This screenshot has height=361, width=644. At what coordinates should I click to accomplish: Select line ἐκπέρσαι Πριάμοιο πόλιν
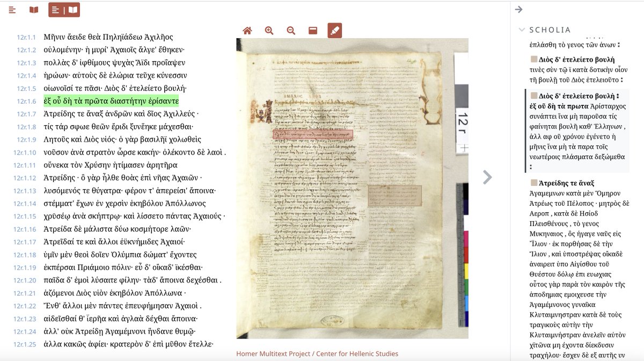[x=123, y=268]
